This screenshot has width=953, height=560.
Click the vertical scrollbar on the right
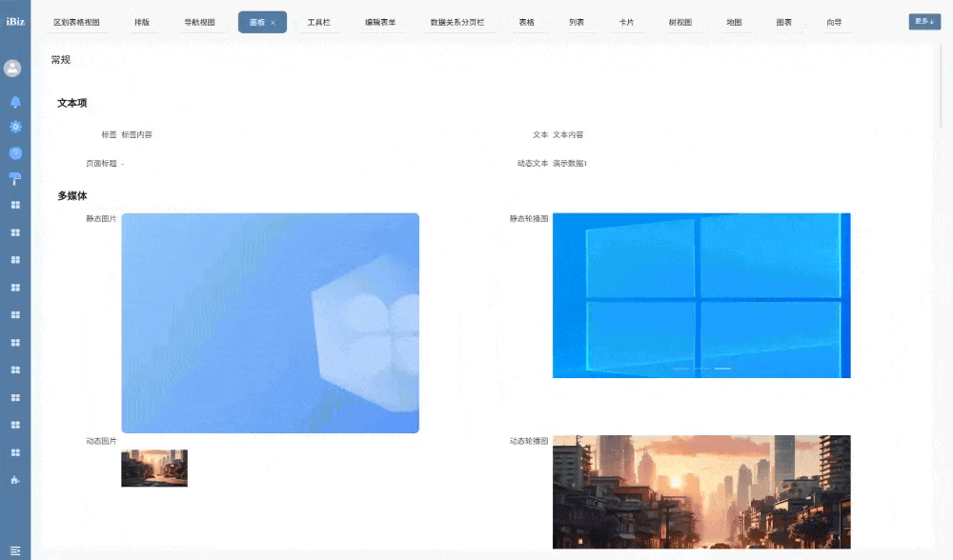(x=942, y=85)
